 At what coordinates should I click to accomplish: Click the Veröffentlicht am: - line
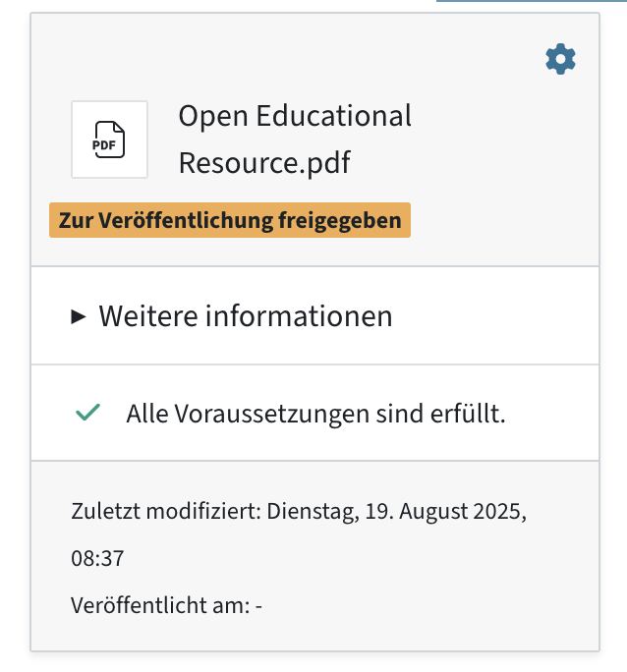pyautogui.click(x=166, y=605)
